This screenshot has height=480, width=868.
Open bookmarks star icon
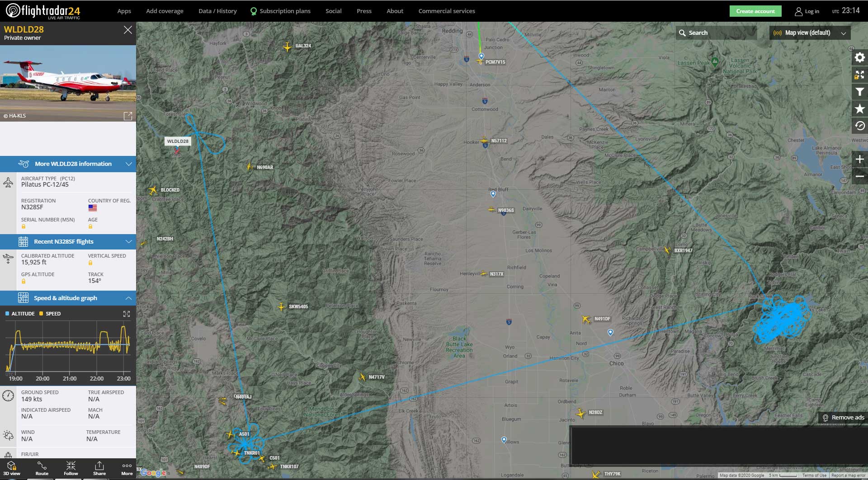[859, 109]
